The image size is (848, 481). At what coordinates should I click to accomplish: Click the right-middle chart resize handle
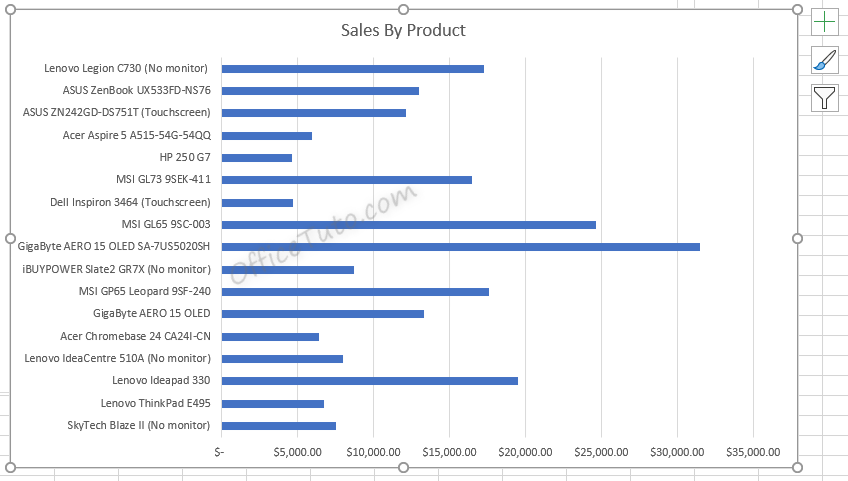[x=797, y=239]
